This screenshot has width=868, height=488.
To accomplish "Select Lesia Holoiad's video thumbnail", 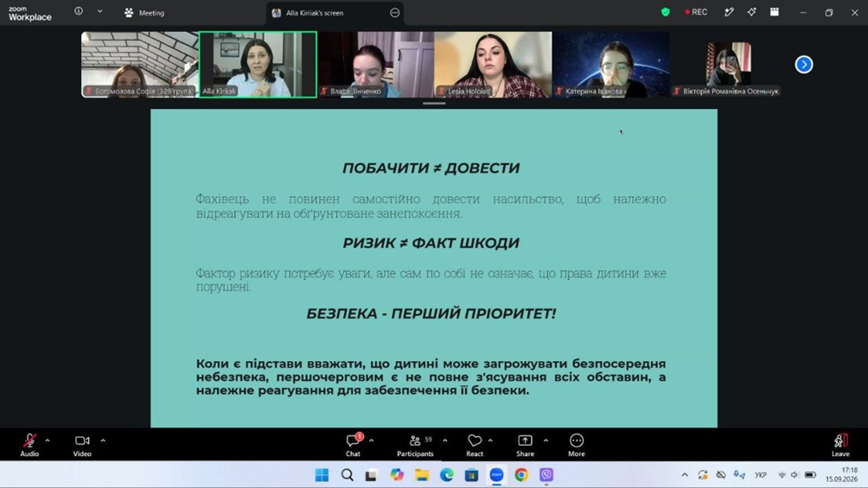I will pyautogui.click(x=494, y=65).
